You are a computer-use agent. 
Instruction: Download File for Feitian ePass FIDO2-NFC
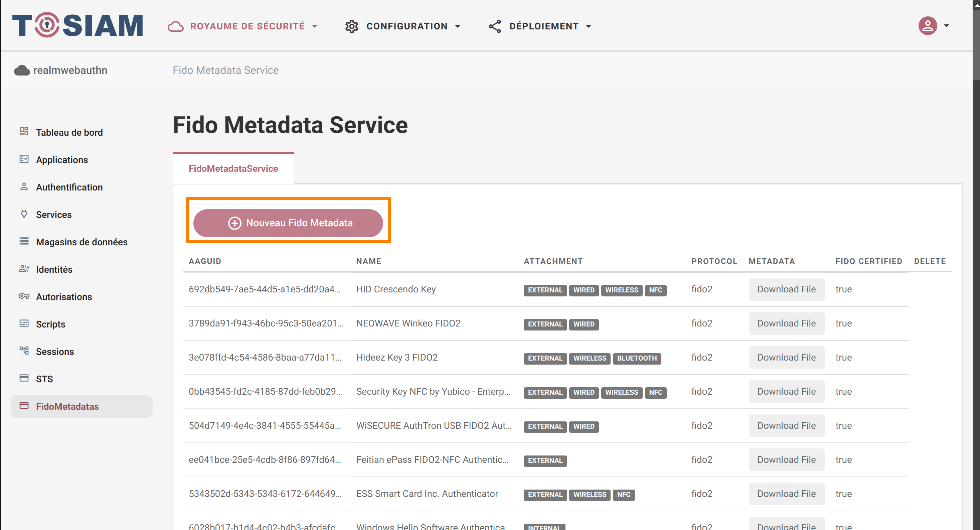pyautogui.click(x=786, y=459)
